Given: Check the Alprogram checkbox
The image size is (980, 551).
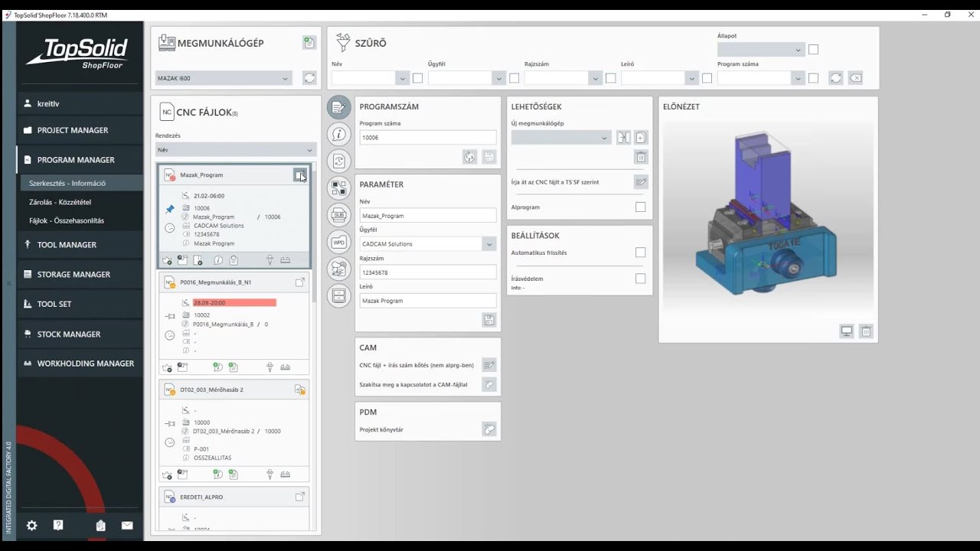Looking at the screenshot, I should pyautogui.click(x=640, y=207).
